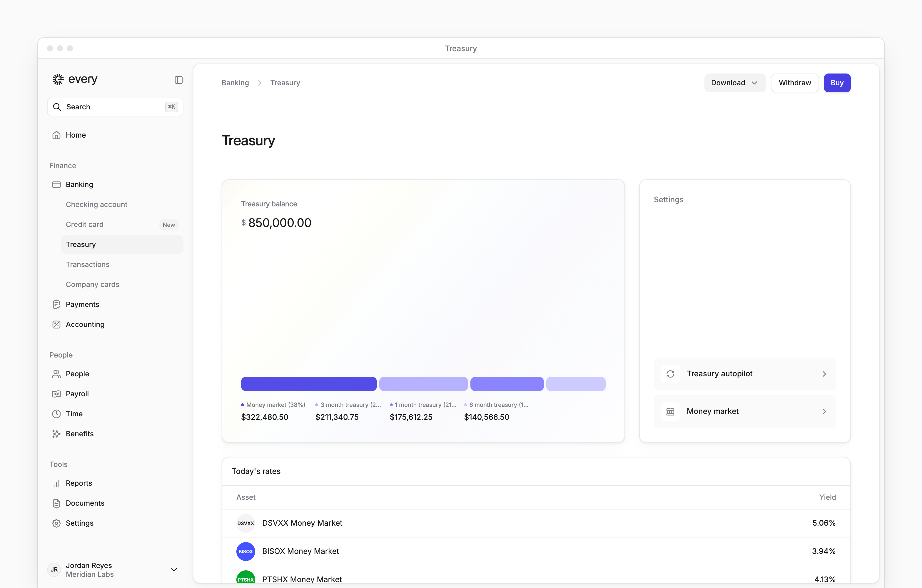Click the 3 month treasury bar segment
The width and height of the screenshot is (922, 588).
click(423, 384)
